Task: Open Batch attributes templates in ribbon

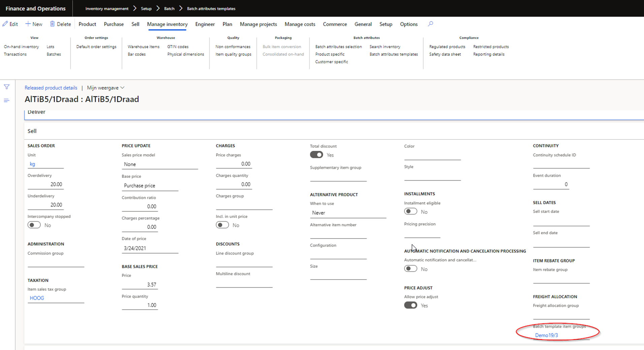Action: (x=393, y=54)
